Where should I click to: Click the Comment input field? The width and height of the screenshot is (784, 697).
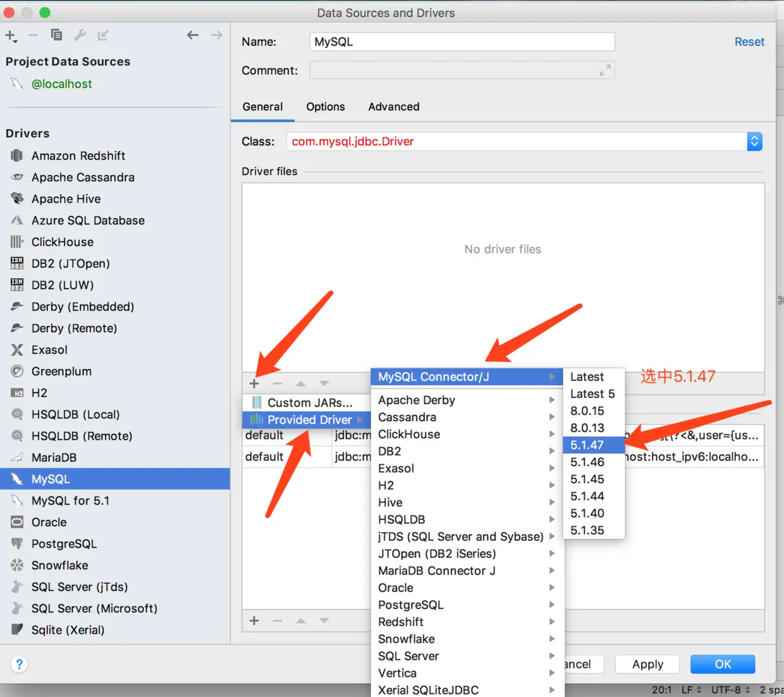[462, 70]
